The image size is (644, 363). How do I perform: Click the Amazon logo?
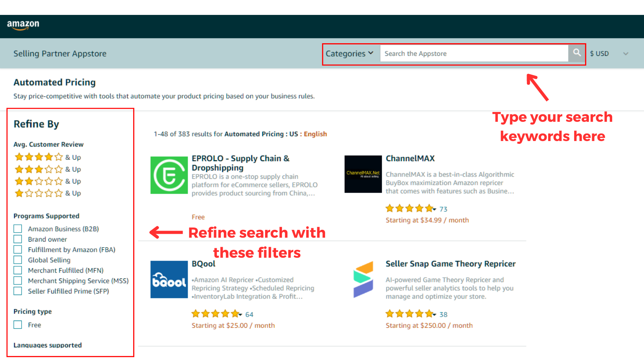tap(23, 25)
